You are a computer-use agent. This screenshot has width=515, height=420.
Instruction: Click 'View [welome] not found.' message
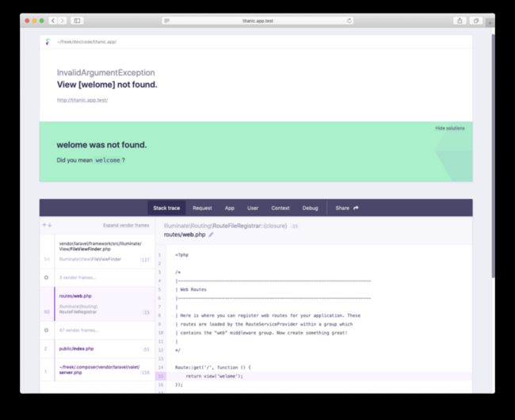point(107,84)
